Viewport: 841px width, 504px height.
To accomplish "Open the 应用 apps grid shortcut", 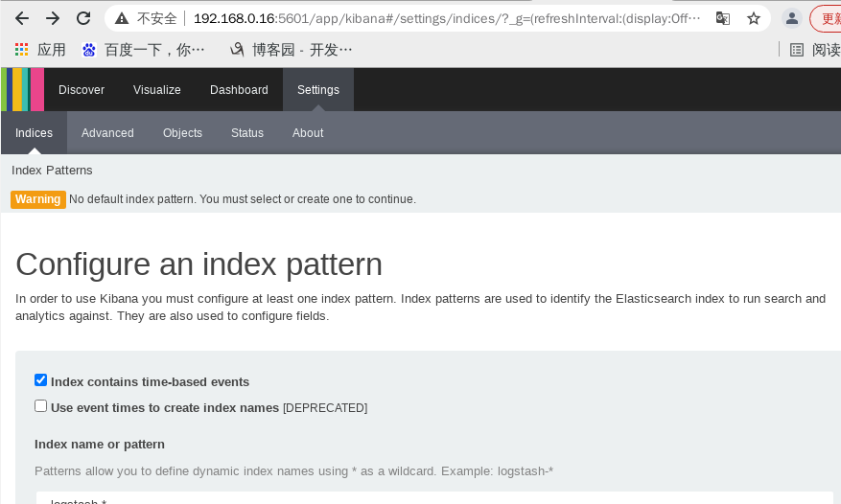I will point(40,50).
